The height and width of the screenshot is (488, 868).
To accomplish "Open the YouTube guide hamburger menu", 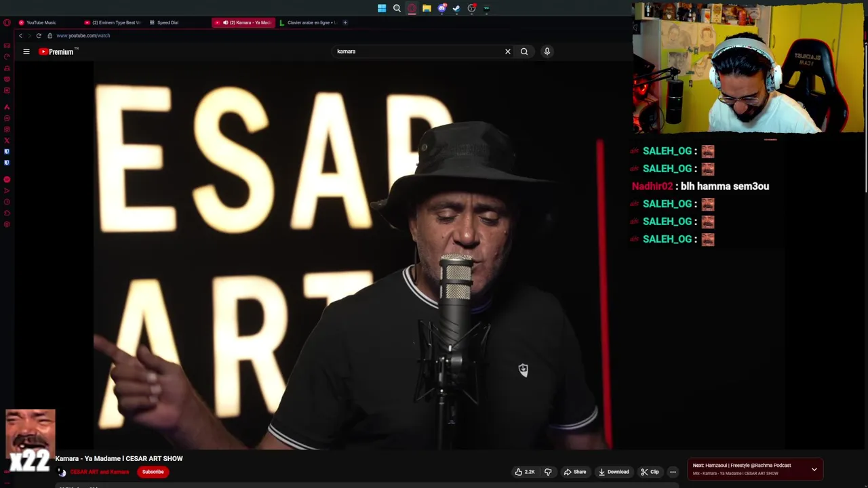I will (x=26, y=52).
